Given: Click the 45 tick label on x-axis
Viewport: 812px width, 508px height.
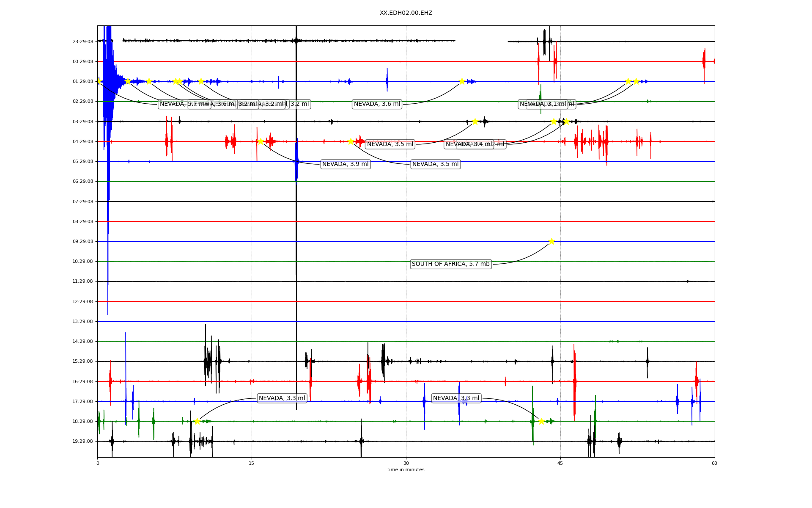Looking at the screenshot, I should (x=560, y=463).
